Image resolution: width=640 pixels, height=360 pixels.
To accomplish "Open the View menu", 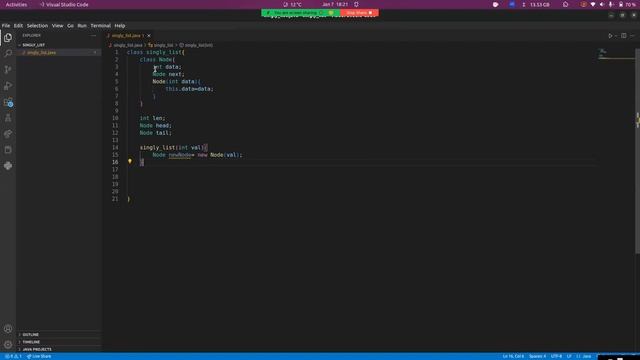I will tap(58, 25).
